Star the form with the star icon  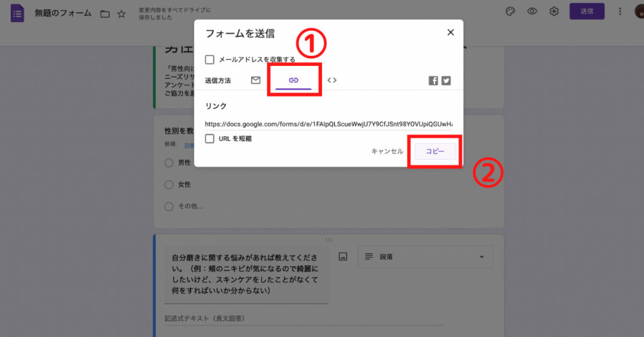121,14
